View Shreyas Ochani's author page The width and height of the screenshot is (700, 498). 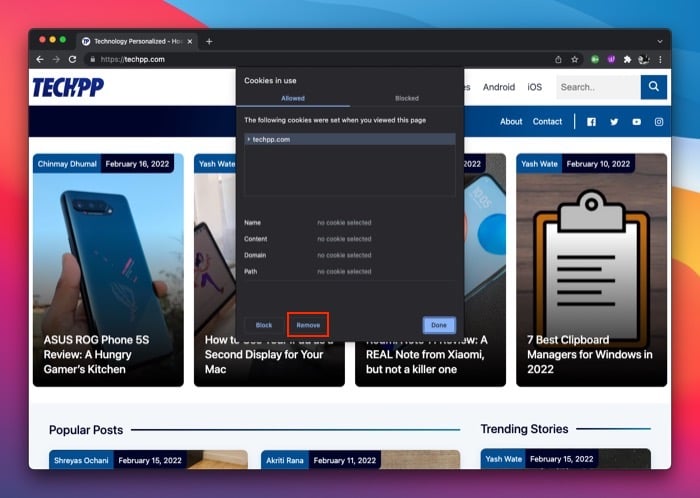81,460
